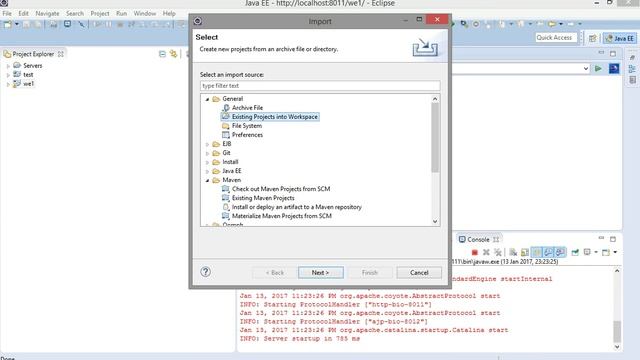Open the Search menu
The height and width of the screenshot is (360, 640).
[x=75, y=13]
